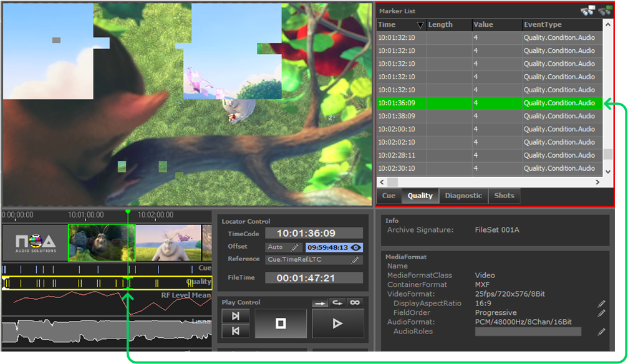Stop playback with the square button
Image resolution: width=628 pixels, height=364 pixels.
[x=281, y=323]
